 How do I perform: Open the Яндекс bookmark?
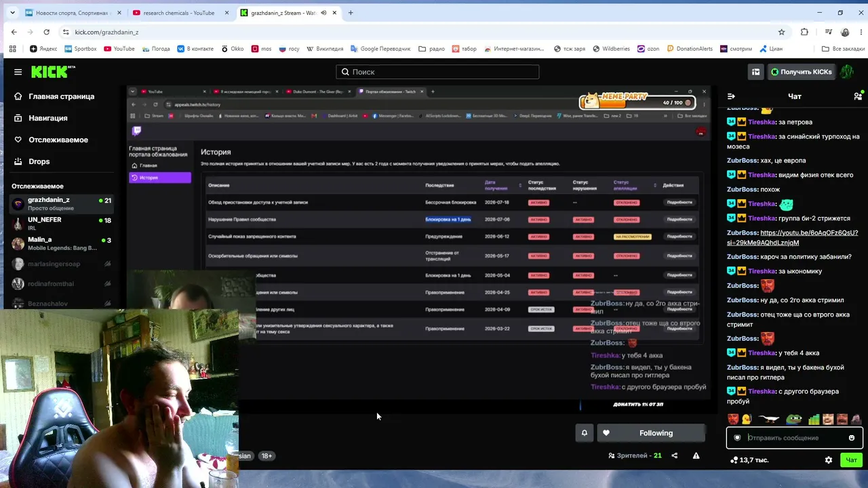click(43, 49)
